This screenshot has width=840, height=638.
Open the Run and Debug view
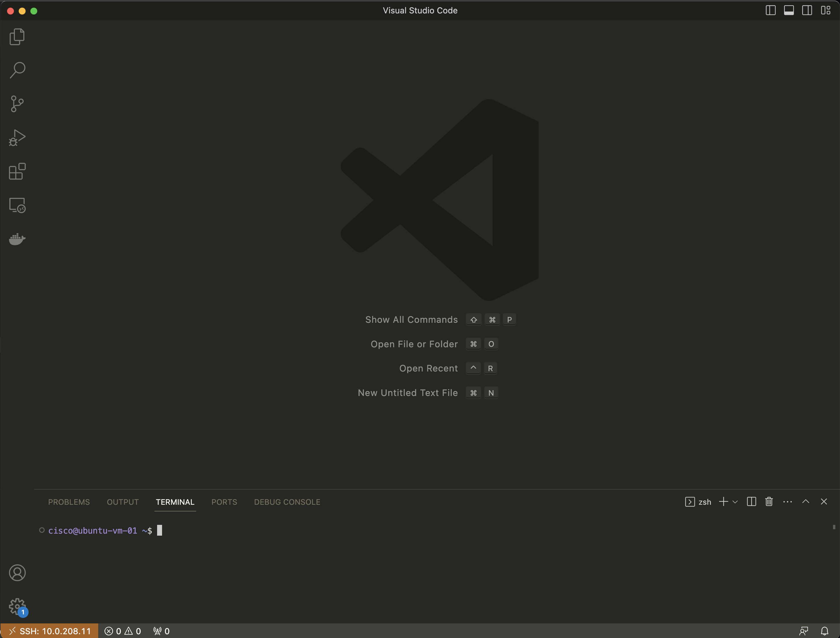17,138
